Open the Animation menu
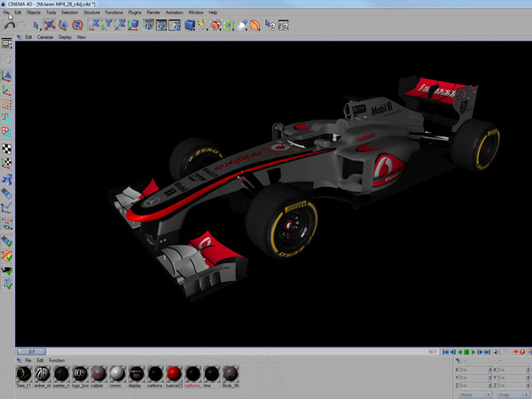The width and height of the screenshot is (532, 399). pos(174,12)
